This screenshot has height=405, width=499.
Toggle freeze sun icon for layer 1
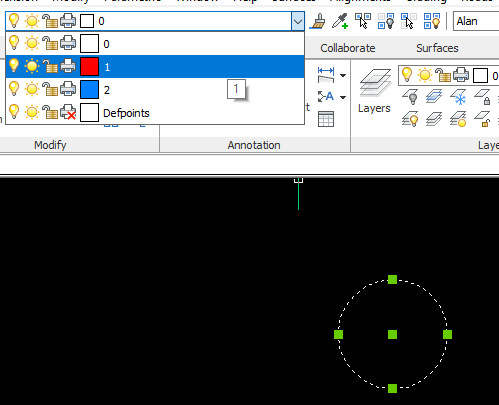tap(32, 66)
